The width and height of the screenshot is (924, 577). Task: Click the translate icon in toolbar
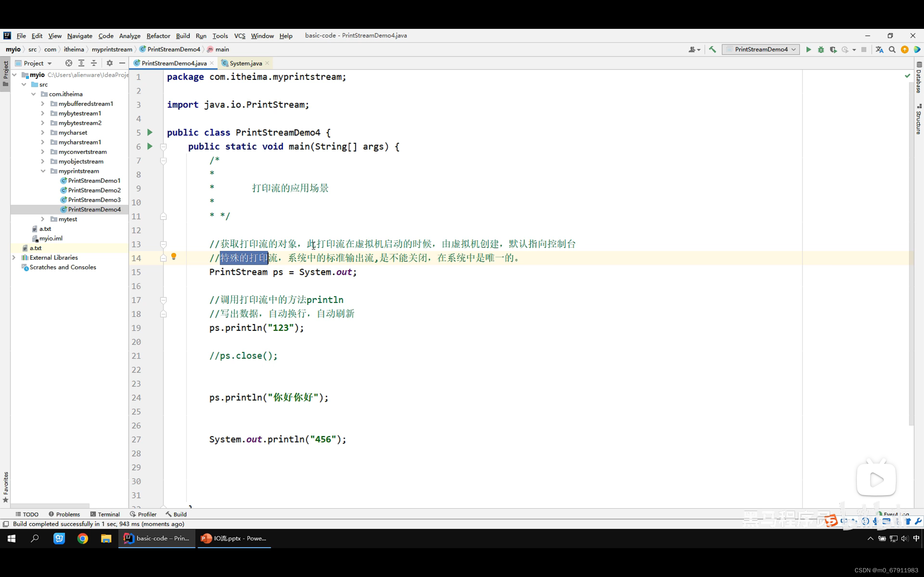pyautogui.click(x=879, y=50)
